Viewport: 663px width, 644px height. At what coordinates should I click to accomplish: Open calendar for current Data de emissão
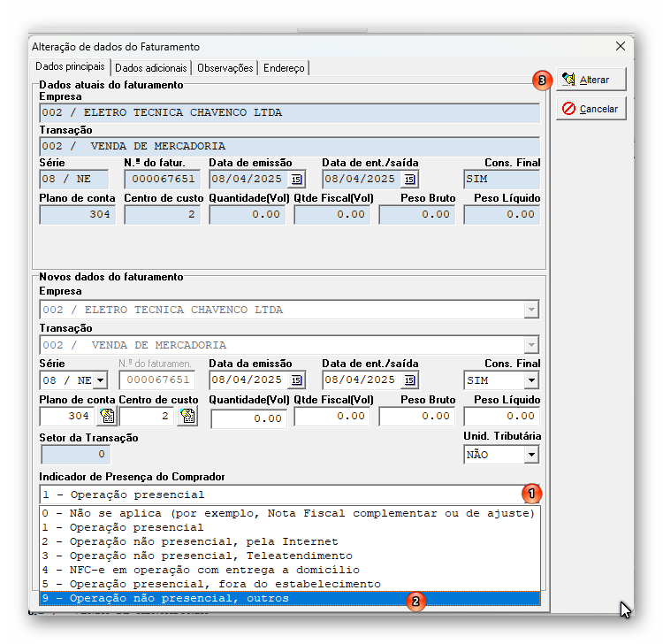tap(296, 180)
